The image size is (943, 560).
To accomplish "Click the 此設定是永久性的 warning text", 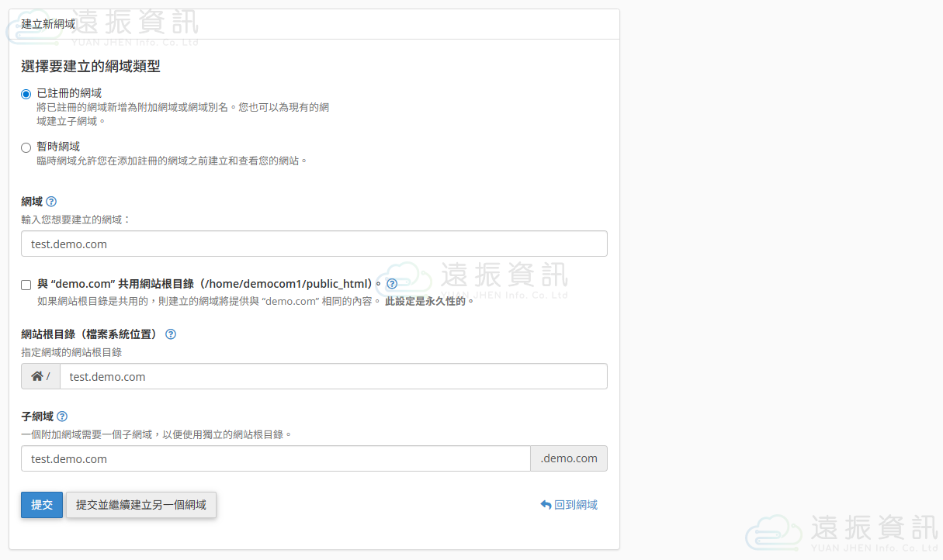I will click(x=429, y=301).
